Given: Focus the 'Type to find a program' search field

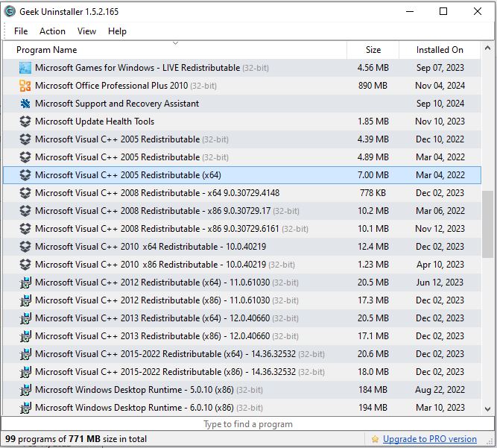Looking at the screenshot, I should tap(248, 424).
